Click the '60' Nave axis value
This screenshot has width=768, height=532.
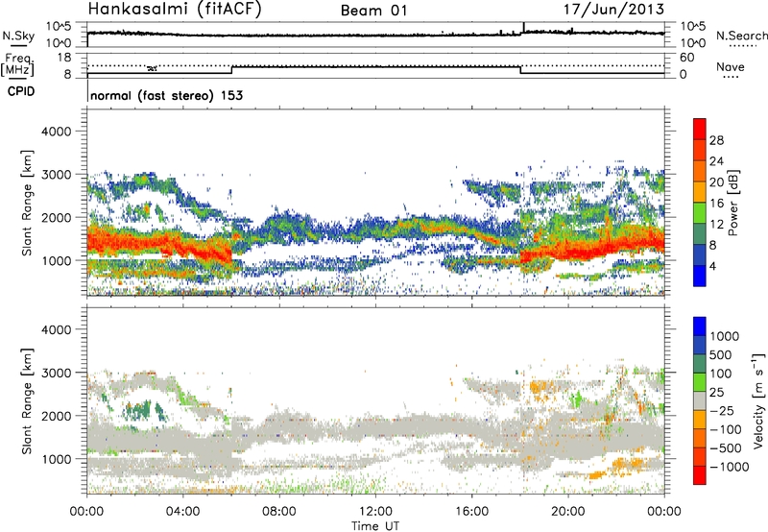click(686, 58)
